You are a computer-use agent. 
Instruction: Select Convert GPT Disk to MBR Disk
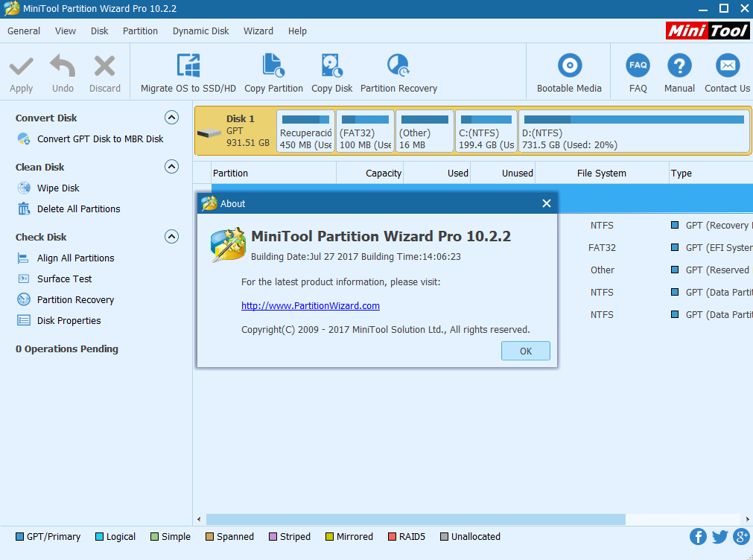pyautogui.click(x=101, y=139)
